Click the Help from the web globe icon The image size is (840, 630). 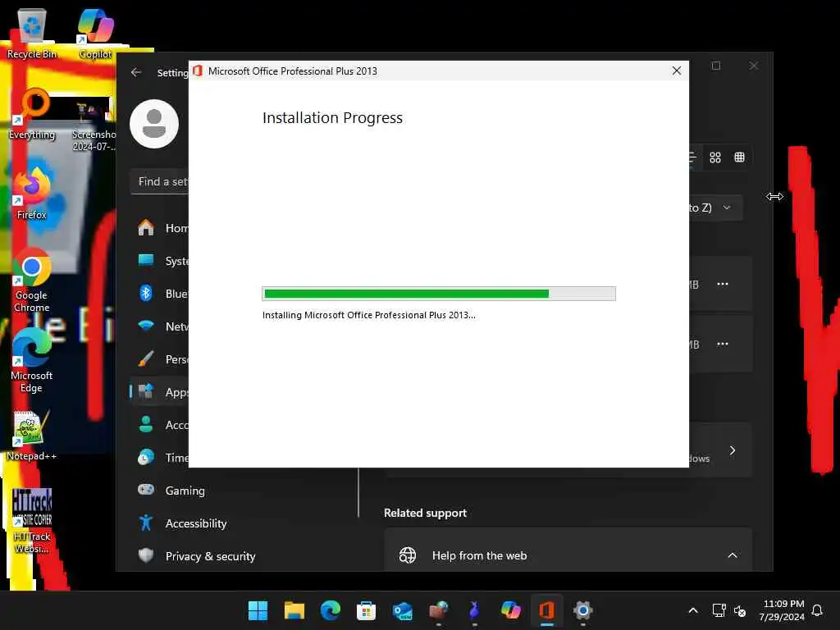coord(408,555)
